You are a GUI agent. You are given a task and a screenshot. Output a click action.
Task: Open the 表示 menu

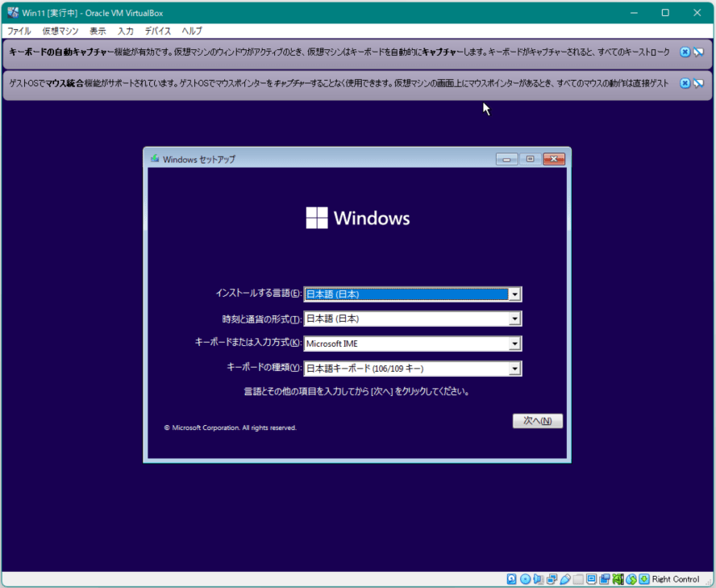(x=98, y=31)
